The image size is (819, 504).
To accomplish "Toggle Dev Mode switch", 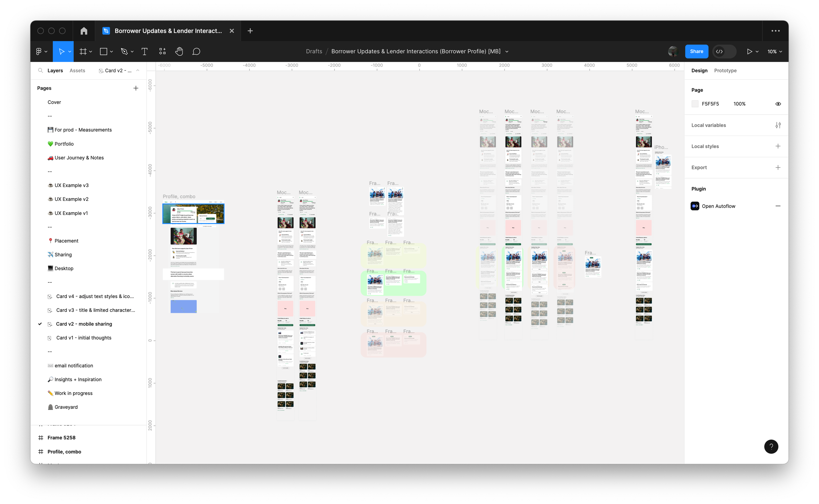I will [x=724, y=51].
